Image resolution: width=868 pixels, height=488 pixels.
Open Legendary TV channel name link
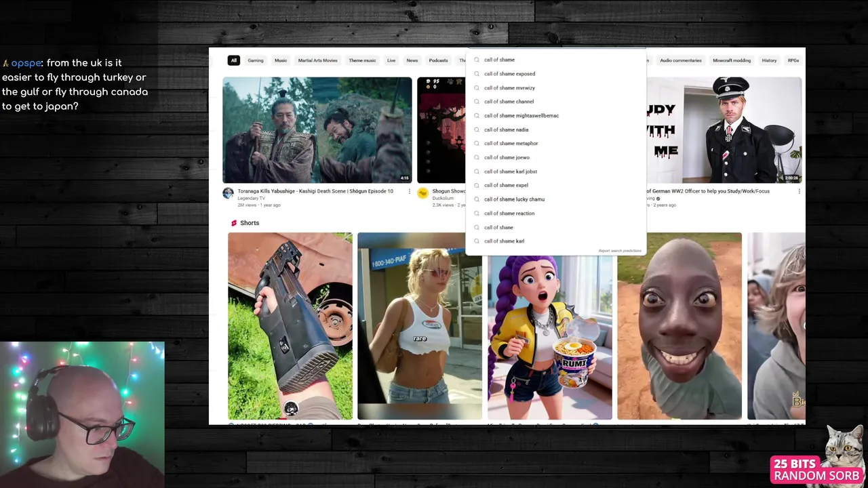tap(252, 198)
